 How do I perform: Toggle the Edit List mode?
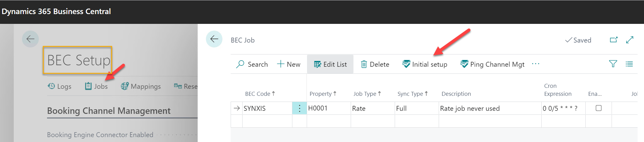point(330,64)
